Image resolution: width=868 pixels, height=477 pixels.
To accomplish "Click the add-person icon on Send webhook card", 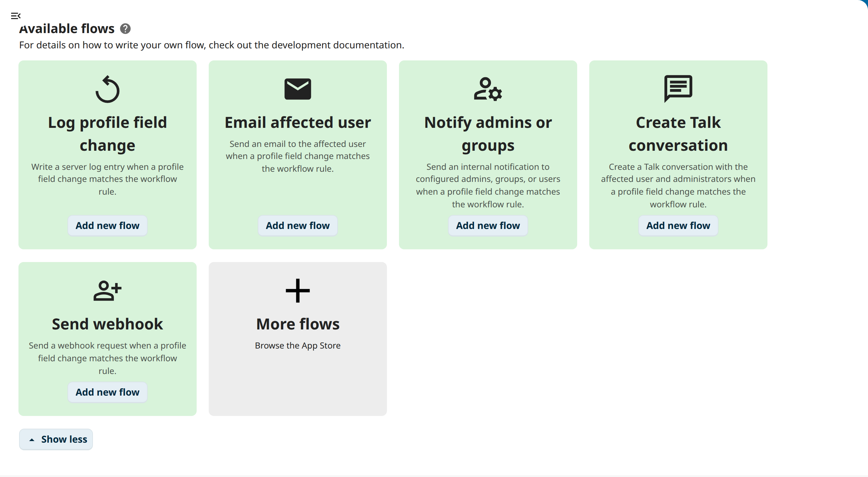I will (x=107, y=290).
